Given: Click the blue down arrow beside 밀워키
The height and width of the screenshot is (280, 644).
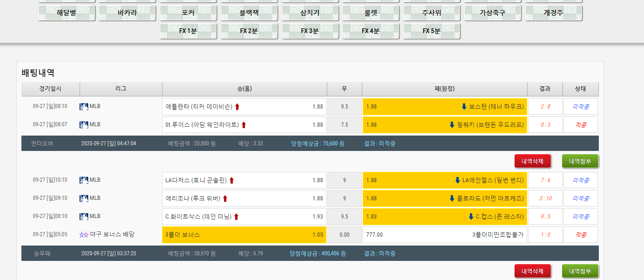Looking at the screenshot, I should tap(452, 125).
